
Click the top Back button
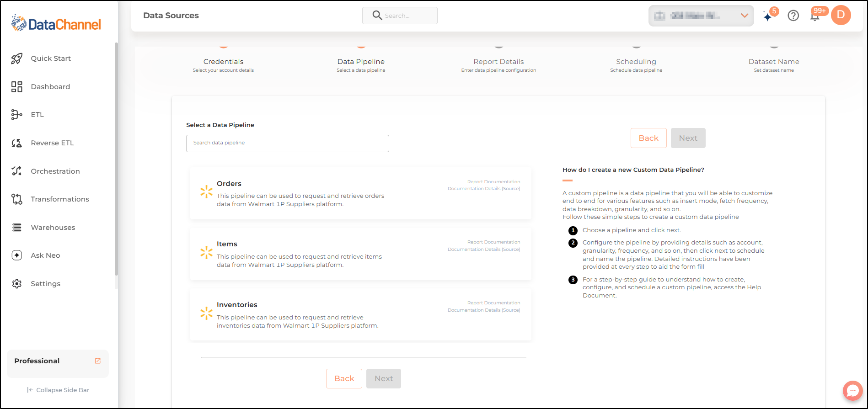(x=648, y=138)
